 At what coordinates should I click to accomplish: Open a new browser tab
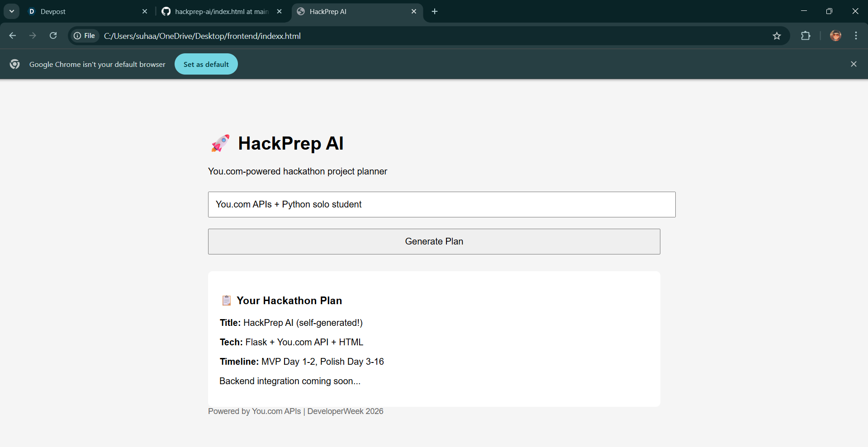[435, 11]
